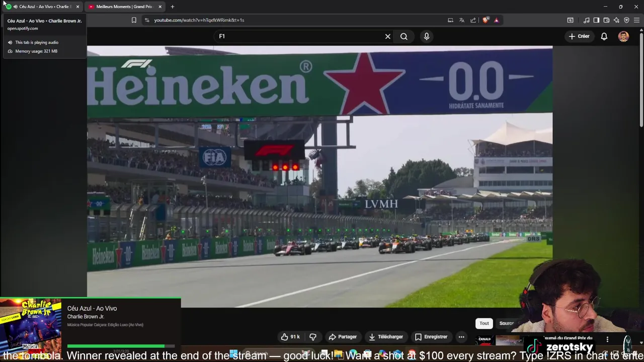Click the Enregistrer button

coord(431,337)
